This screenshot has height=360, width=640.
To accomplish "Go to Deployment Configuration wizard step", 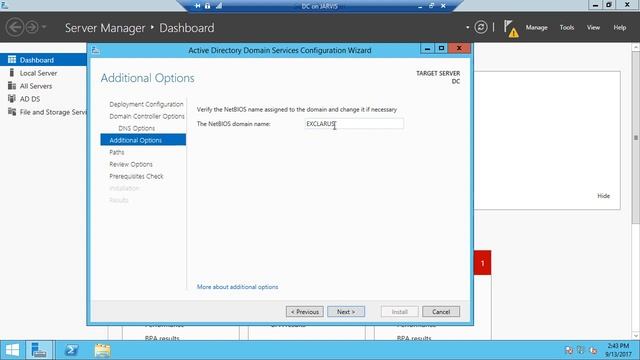I will point(146,104).
